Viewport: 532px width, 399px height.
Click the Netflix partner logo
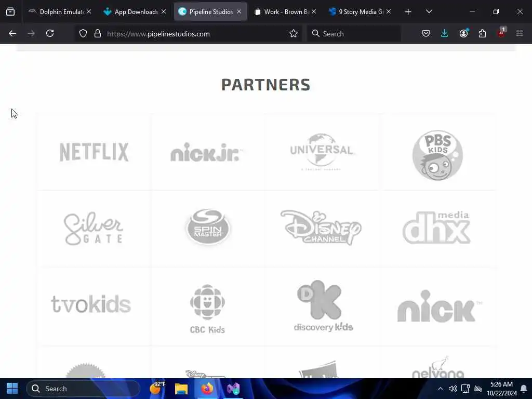coord(94,152)
